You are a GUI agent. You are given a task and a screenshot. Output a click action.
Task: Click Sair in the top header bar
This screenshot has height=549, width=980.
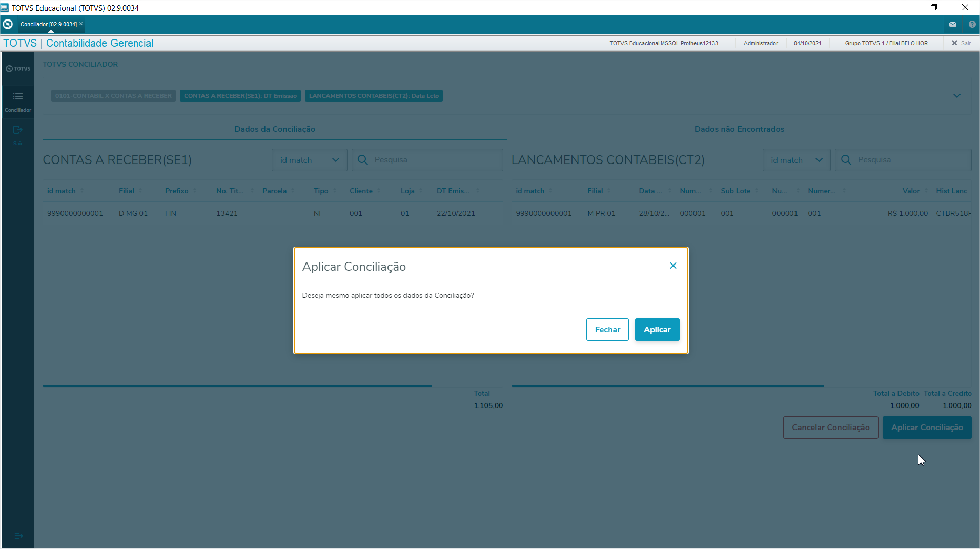[x=962, y=43]
